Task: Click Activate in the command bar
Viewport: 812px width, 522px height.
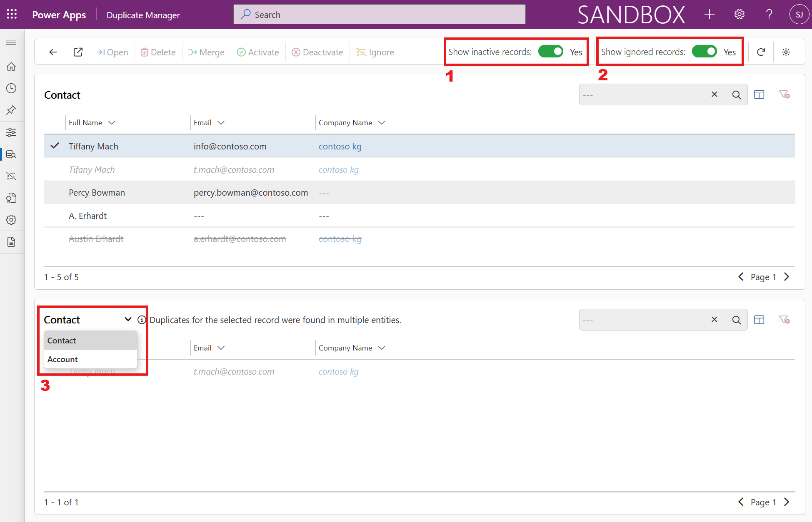Action: tap(258, 52)
